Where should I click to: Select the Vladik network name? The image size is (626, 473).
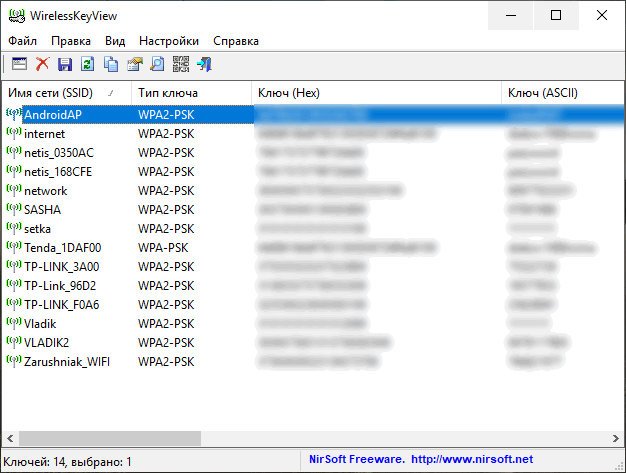(x=40, y=324)
